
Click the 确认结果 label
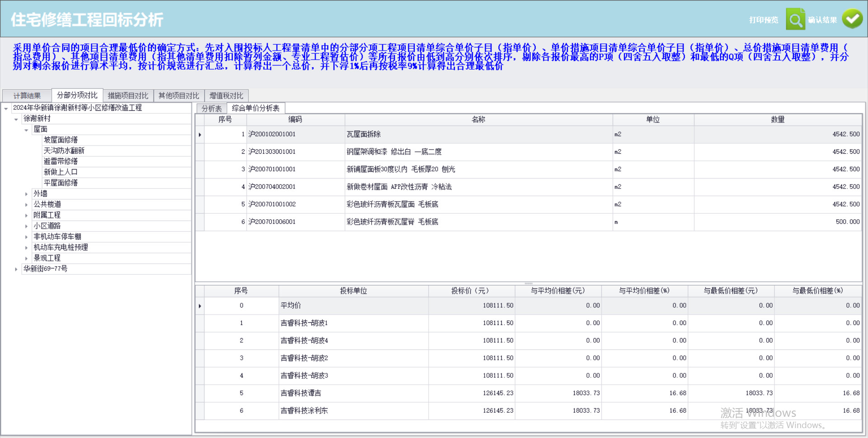pyautogui.click(x=822, y=20)
